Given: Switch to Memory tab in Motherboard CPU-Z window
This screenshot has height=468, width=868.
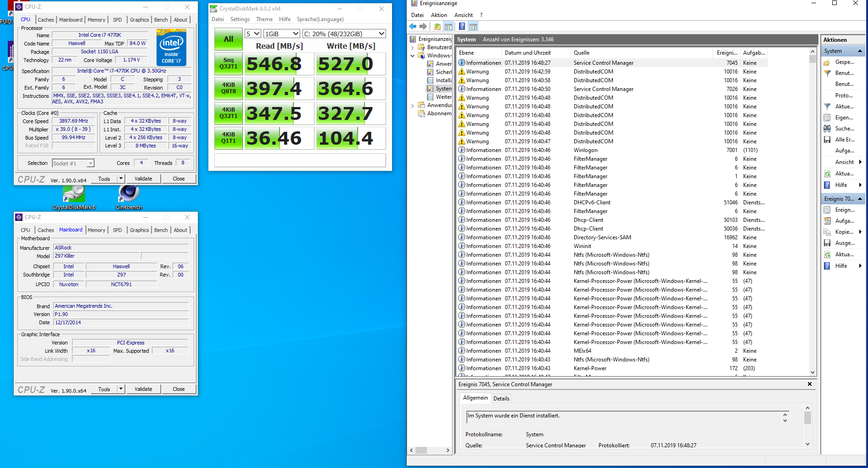Looking at the screenshot, I should click(96, 230).
